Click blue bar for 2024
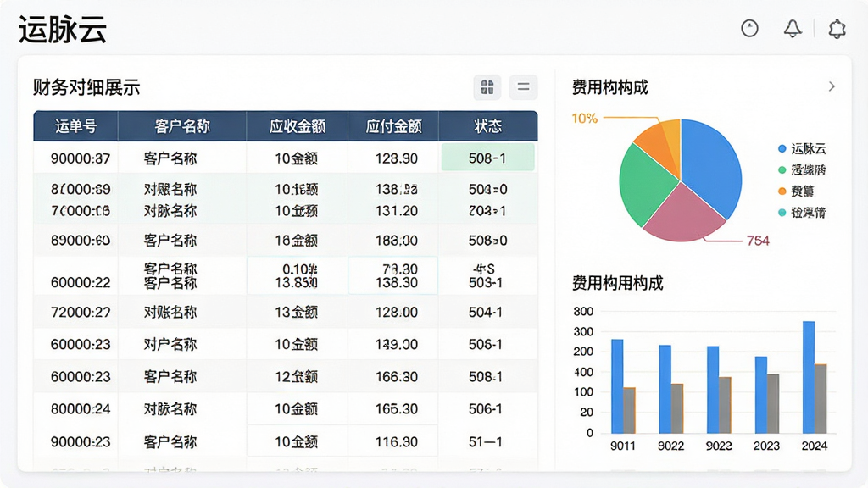 pyautogui.click(x=809, y=377)
